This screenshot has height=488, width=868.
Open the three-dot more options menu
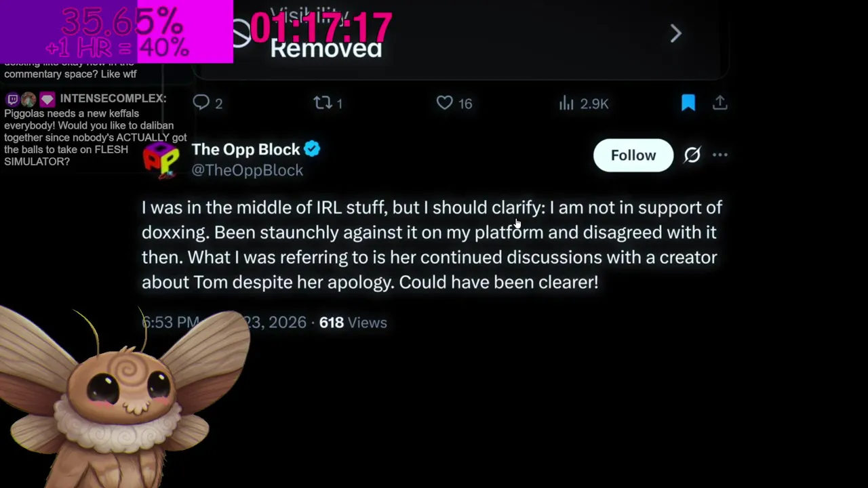coord(720,155)
